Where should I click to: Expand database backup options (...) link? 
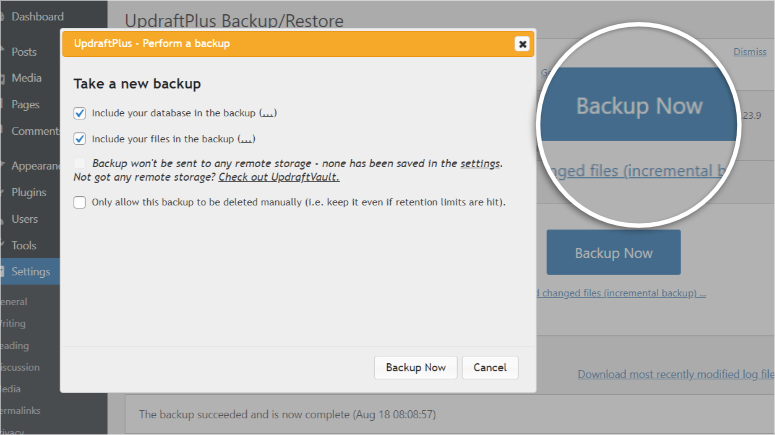(x=268, y=113)
